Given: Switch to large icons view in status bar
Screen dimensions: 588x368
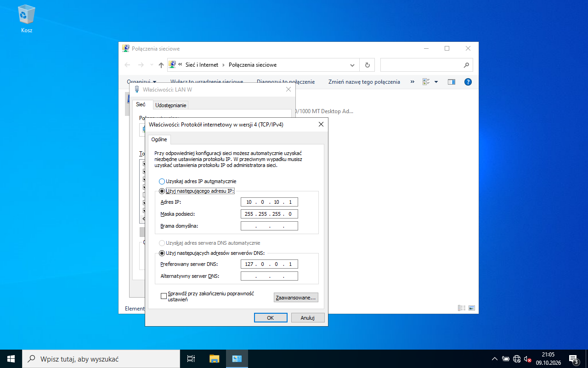Looking at the screenshot, I should [x=471, y=308].
